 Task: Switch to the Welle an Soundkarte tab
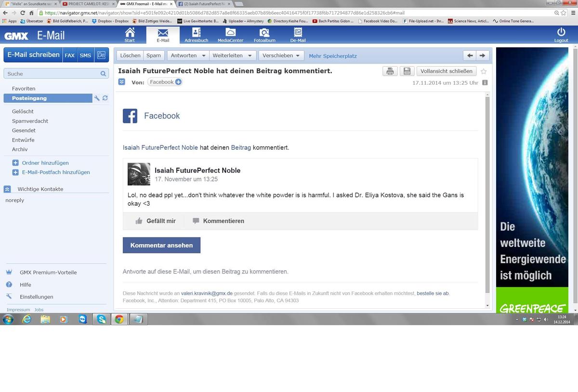coord(31,3)
